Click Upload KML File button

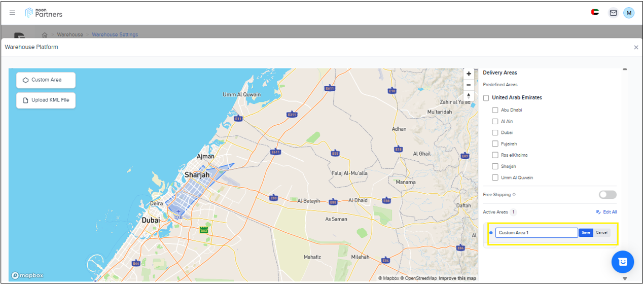click(46, 100)
